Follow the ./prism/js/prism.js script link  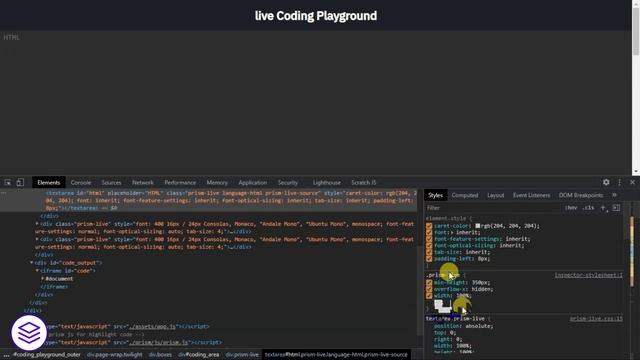click(x=158, y=342)
